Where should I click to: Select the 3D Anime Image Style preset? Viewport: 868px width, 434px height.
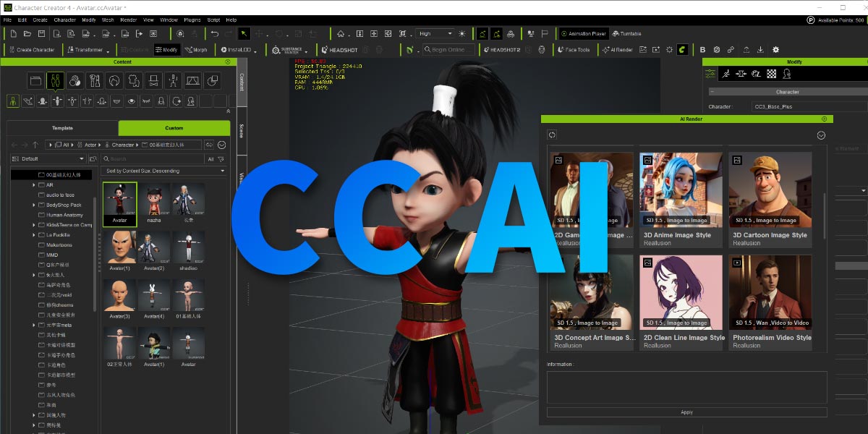[681, 199]
